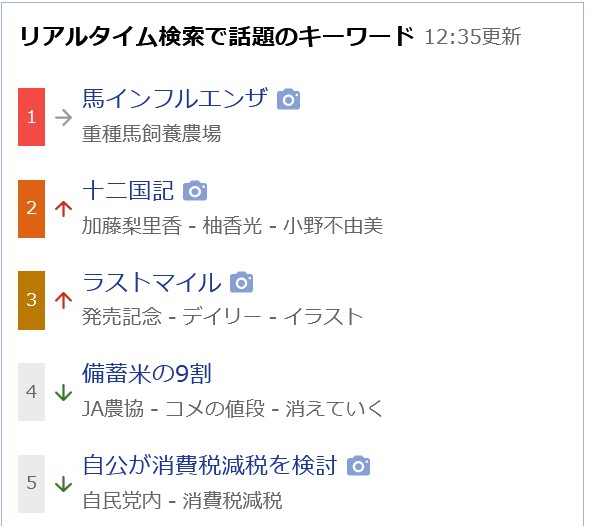Screen dimensions: 595x526
Task: Click the related text 重種馬飼養農場
Action: click(151, 134)
